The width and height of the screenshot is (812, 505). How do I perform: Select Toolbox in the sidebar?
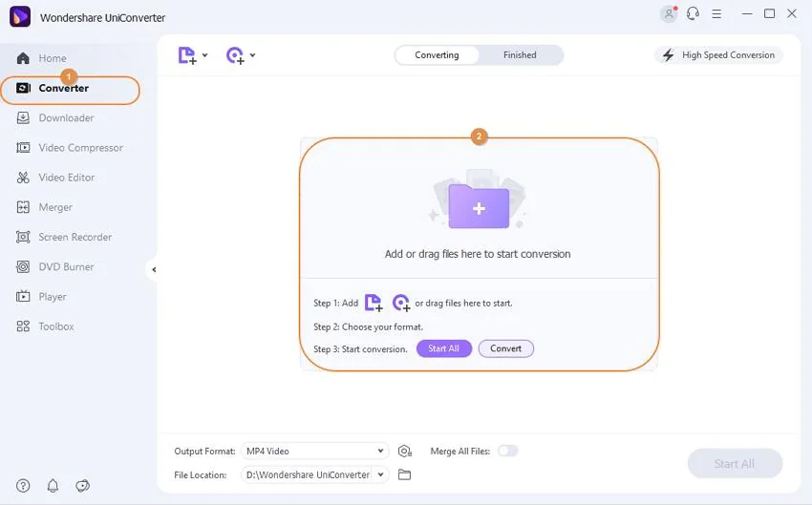point(56,326)
